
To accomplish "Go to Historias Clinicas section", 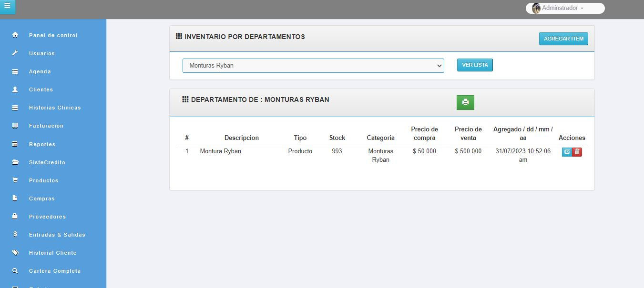I will click(55, 108).
